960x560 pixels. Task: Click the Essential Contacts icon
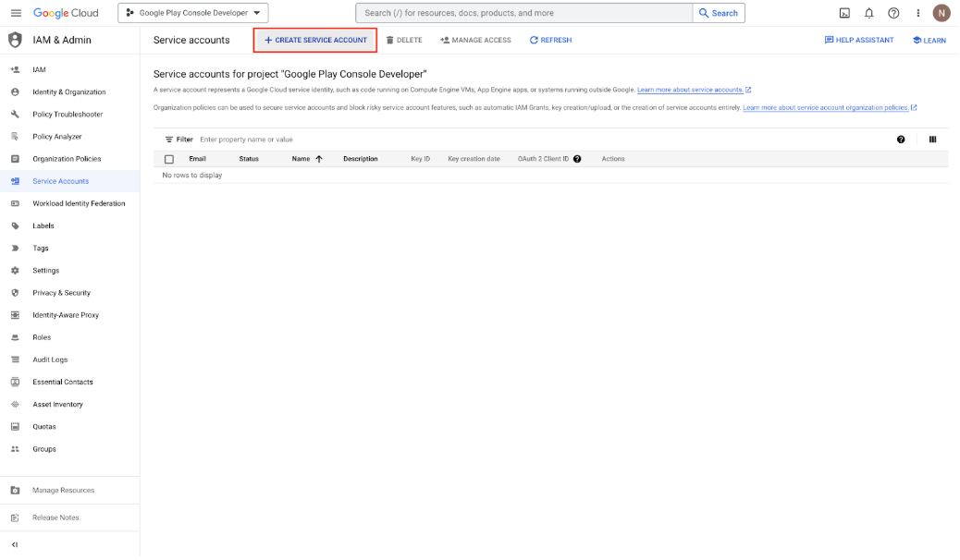point(16,382)
